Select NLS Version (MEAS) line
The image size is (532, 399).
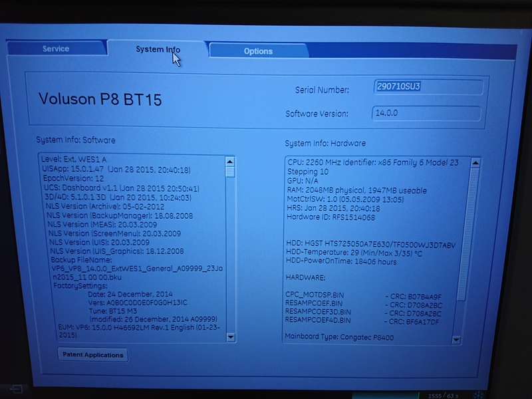click(x=102, y=224)
